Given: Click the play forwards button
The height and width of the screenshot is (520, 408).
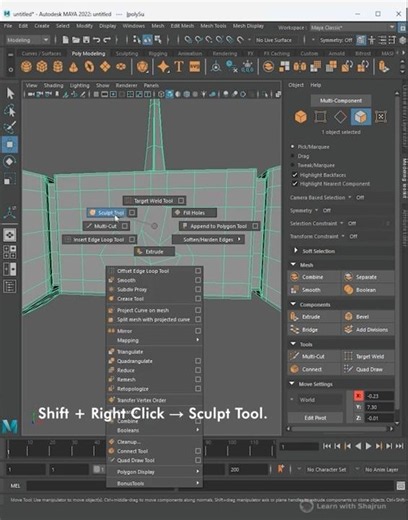Looking at the screenshot, I should [368, 446].
